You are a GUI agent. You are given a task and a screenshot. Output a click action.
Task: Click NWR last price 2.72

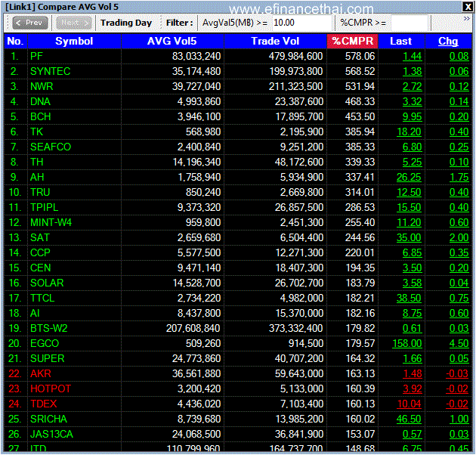pyautogui.click(x=412, y=87)
